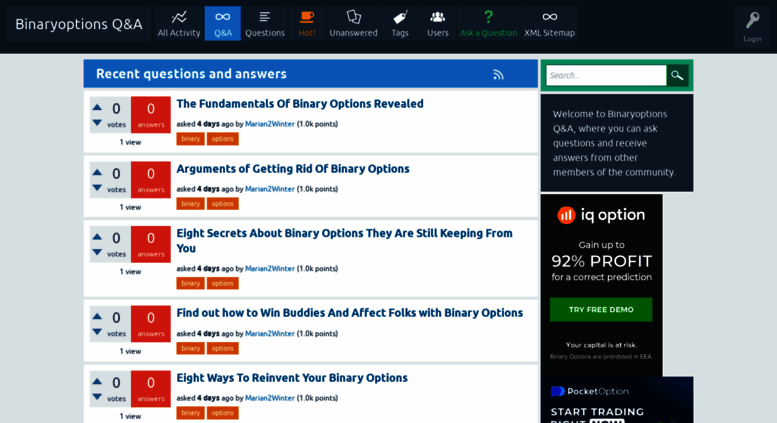Click the TRY FREE DEMO button
777x423 pixels.
(x=601, y=310)
